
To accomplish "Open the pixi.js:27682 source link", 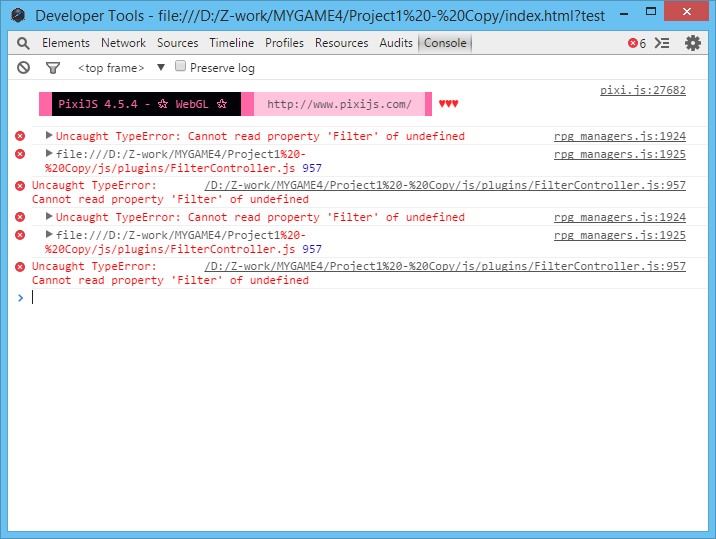I will pos(642,90).
